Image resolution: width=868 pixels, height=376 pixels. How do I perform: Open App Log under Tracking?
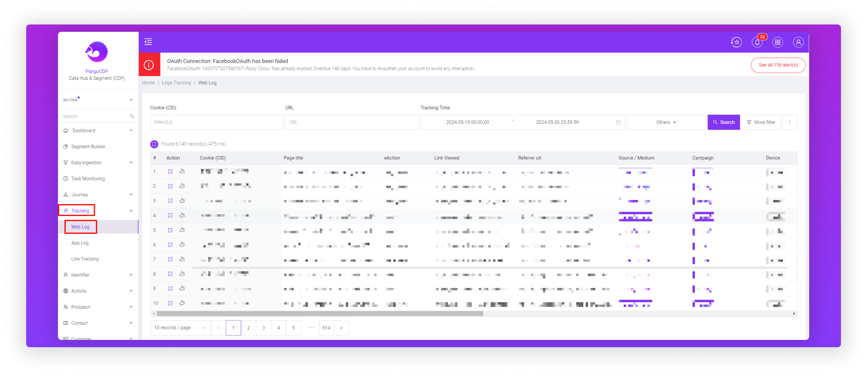[x=80, y=243]
